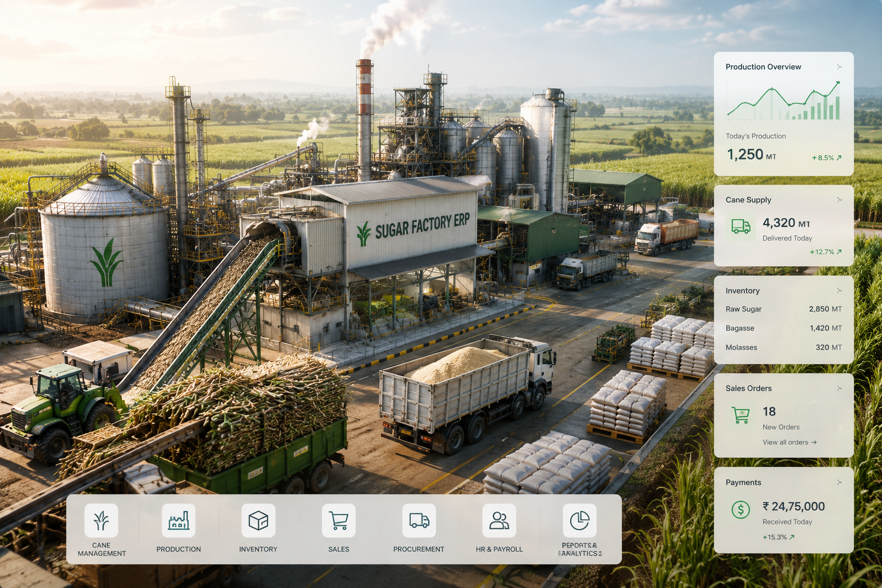Click the 'Received Today' label
Image resolution: width=882 pixels, height=588 pixels.
tap(787, 522)
